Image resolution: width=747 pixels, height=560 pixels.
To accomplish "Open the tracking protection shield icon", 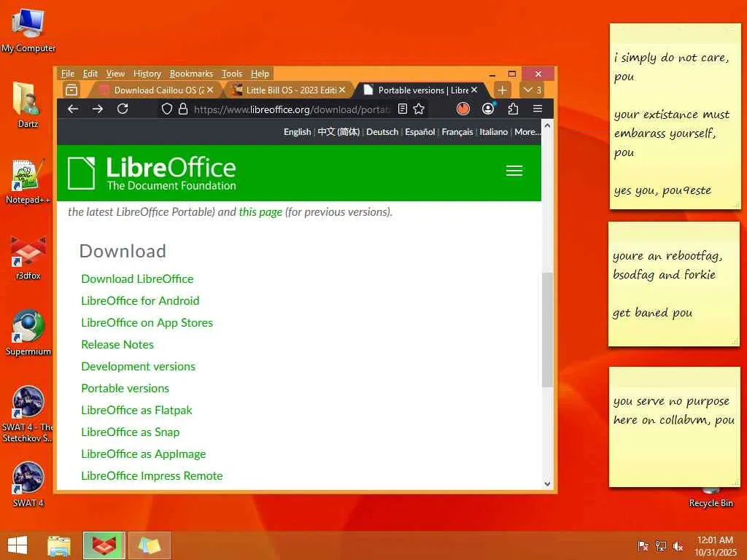I will coord(167,109).
